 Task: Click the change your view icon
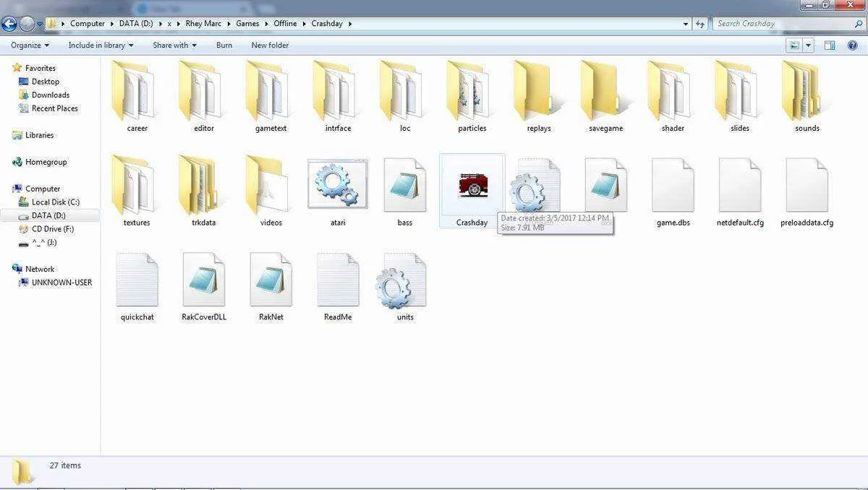[794, 45]
